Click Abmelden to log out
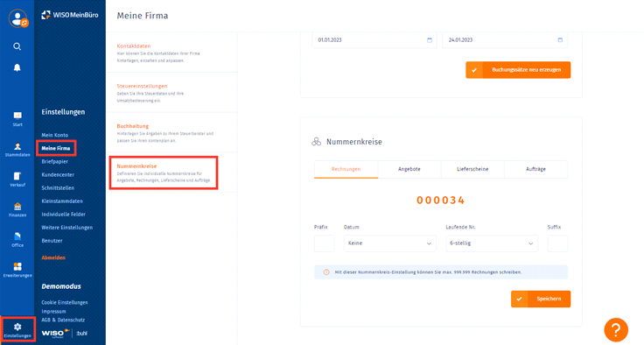The height and width of the screenshot is (345, 644). (x=53, y=257)
